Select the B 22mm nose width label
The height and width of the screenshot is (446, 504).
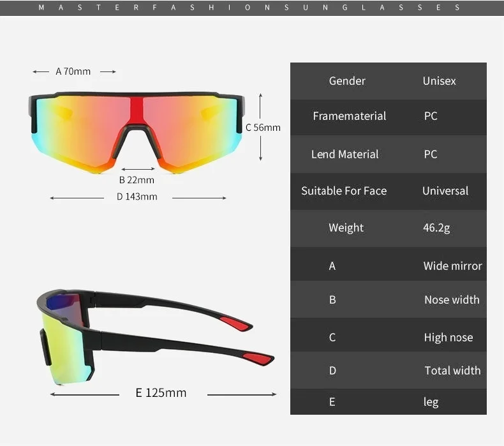click(x=137, y=180)
